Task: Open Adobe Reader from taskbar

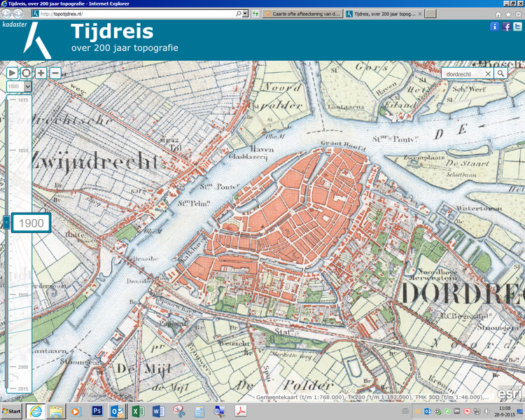Action: 241,411
